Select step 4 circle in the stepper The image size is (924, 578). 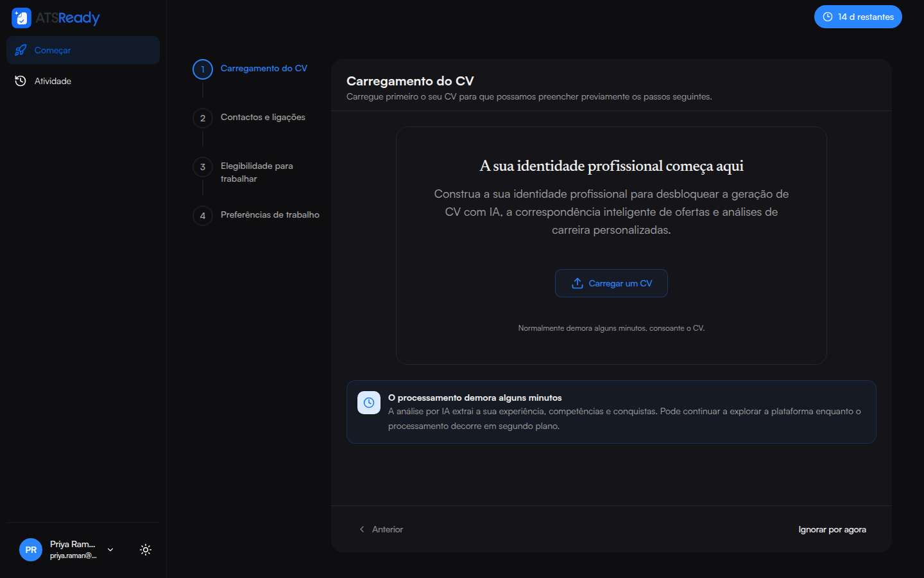point(203,216)
